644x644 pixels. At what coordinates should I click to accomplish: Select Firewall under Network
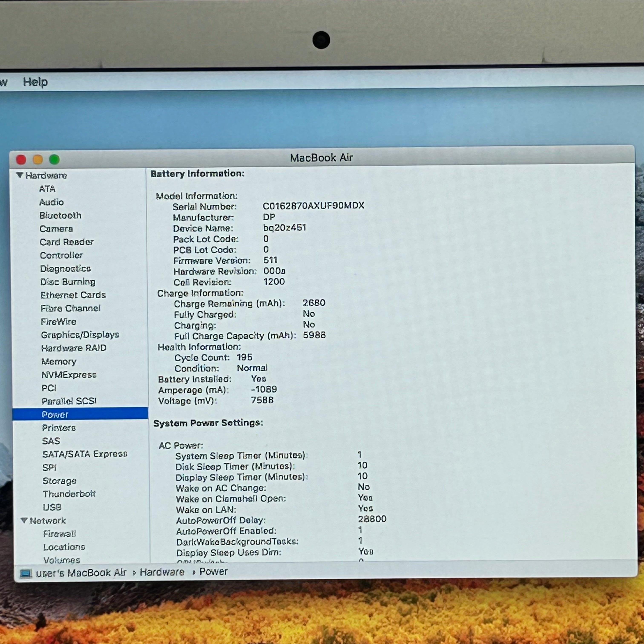(x=59, y=534)
